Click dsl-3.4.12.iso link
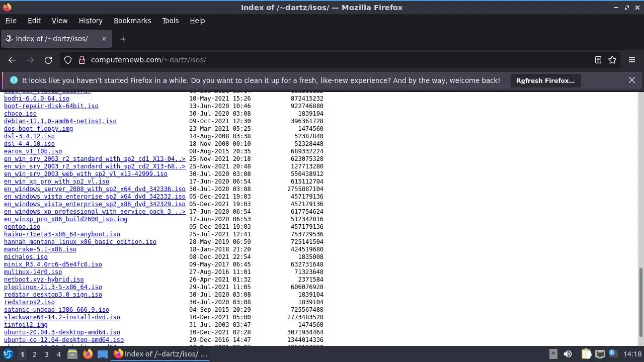 tap(29, 136)
